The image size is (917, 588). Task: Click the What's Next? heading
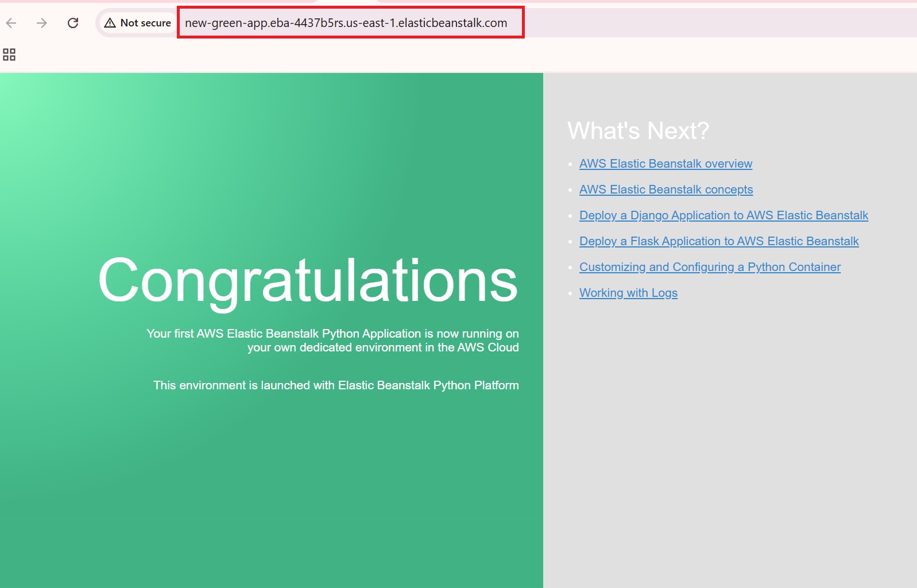638,131
